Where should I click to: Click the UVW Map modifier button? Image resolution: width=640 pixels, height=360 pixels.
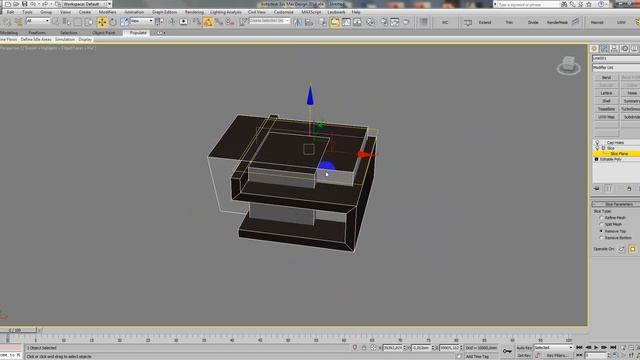[606, 117]
